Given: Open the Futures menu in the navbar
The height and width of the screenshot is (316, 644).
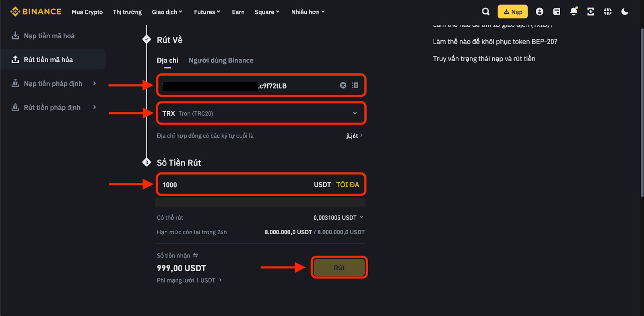Looking at the screenshot, I should click(206, 12).
